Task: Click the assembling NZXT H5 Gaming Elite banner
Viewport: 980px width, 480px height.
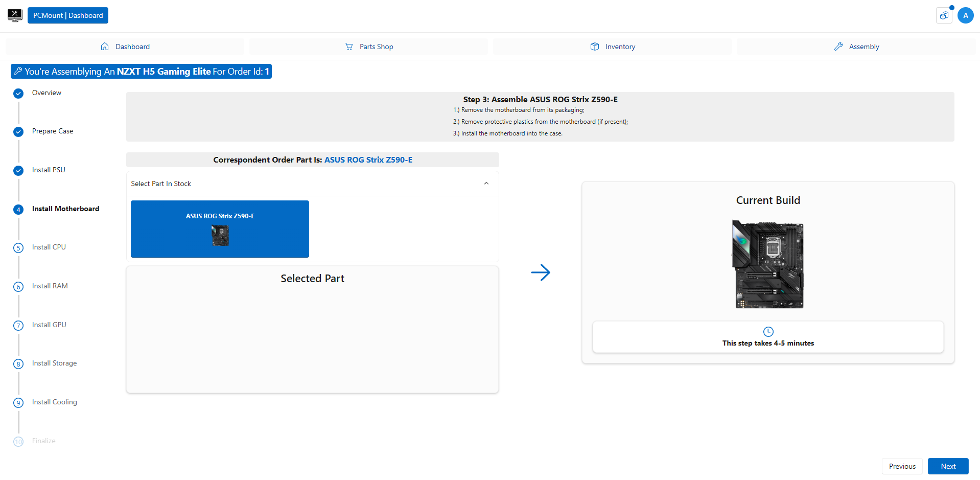Action: pos(141,72)
